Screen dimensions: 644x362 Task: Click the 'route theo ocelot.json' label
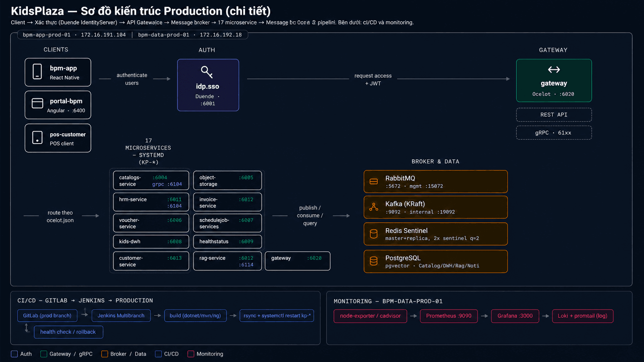point(60,216)
